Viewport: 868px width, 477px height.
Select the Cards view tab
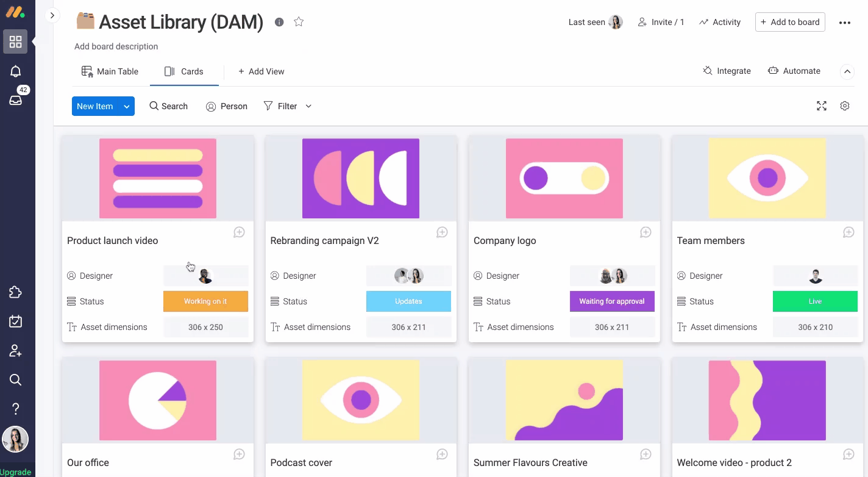click(x=184, y=71)
